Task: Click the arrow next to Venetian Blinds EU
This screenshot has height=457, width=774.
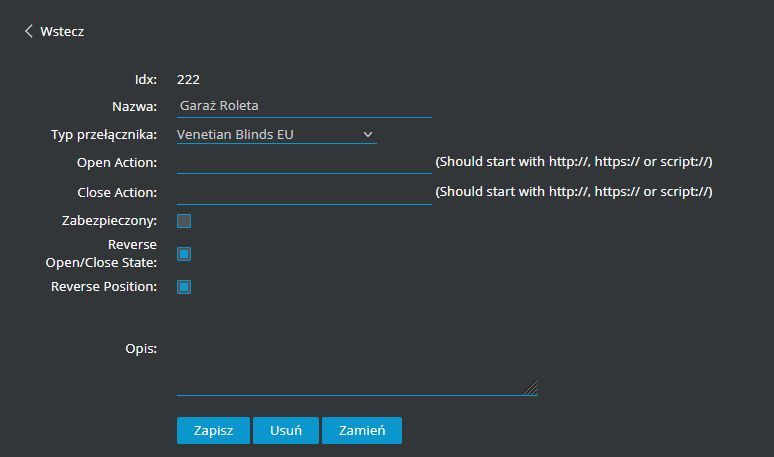Action: (368, 134)
